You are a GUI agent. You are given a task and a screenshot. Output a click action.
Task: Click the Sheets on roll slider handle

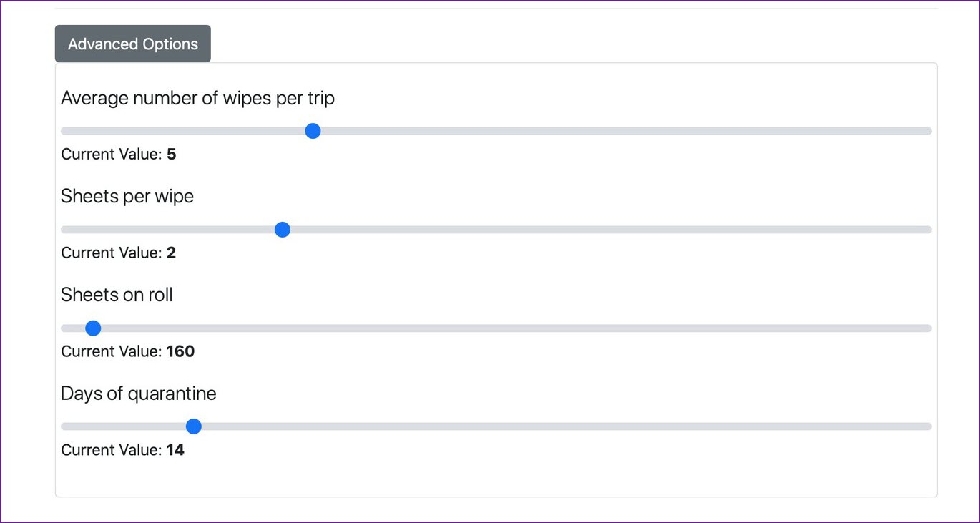pyautogui.click(x=93, y=328)
